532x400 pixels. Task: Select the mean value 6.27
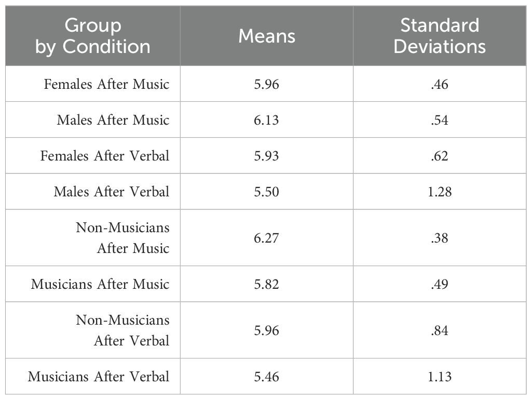(x=267, y=238)
